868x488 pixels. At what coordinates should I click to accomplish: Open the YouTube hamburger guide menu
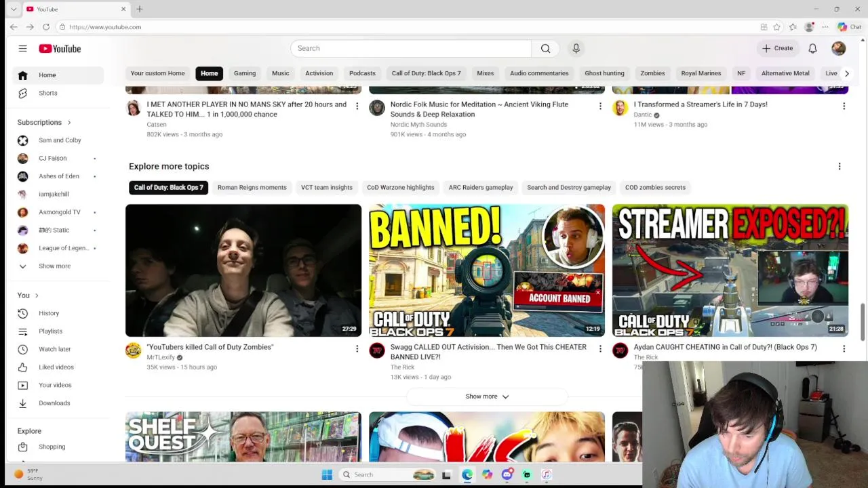tap(22, 49)
